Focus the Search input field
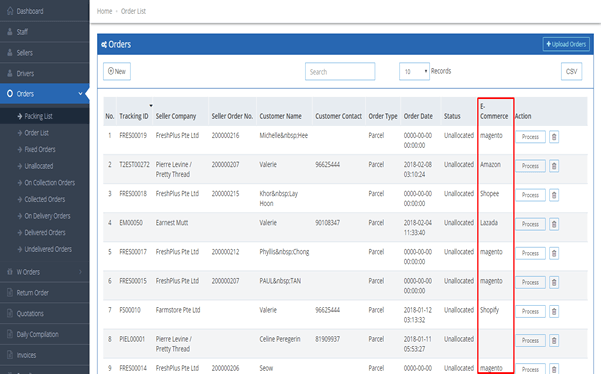The width and height of the screenshot is (601, 374). [x=340, y=72]
